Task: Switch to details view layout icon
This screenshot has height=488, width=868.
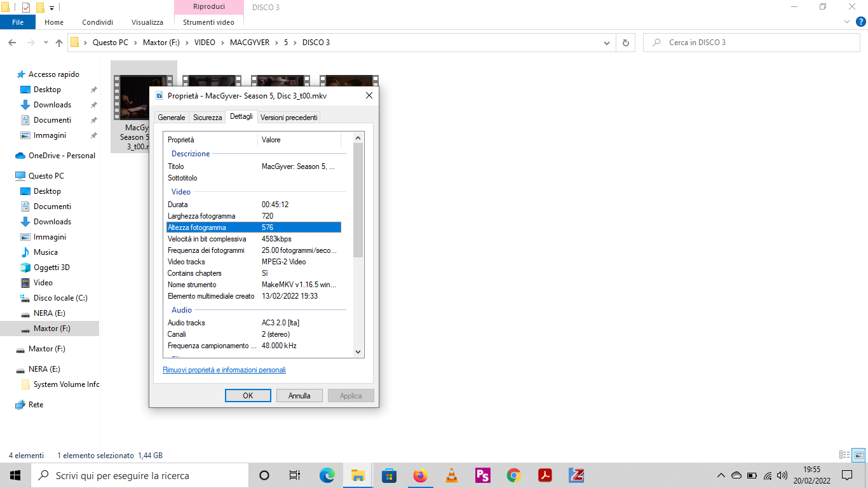Action: point(844,455)
